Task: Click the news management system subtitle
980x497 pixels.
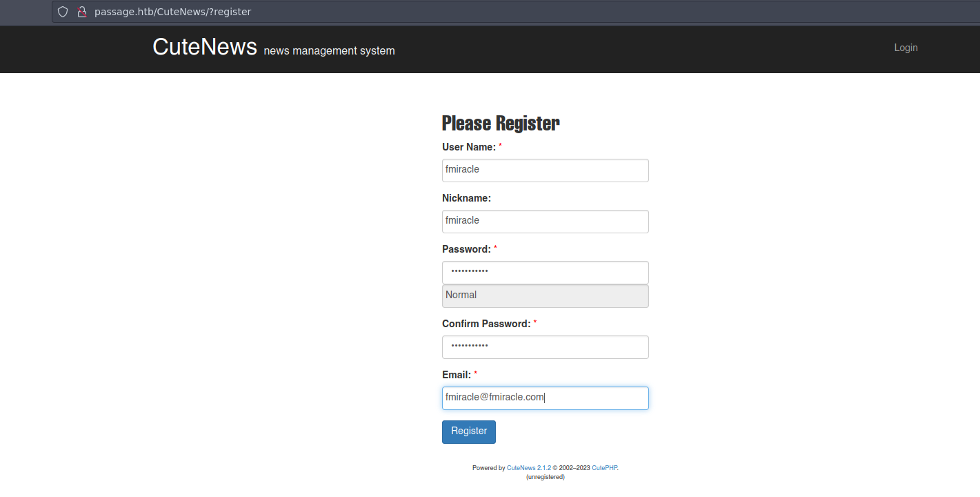Action: pyautogui.click(x=329, y=51)
